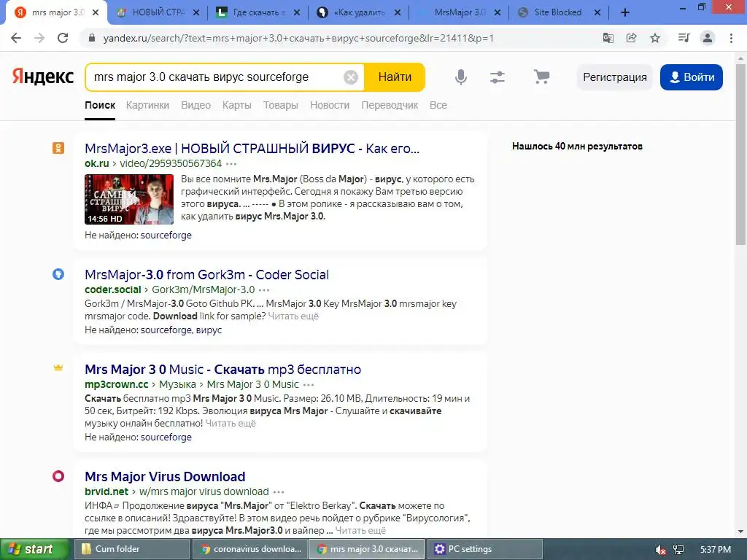Click the network tray icon
747x560 pixels.
[678, 550]
